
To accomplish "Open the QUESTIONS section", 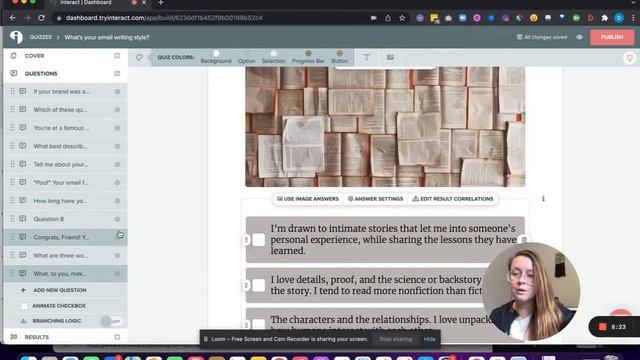I will pos(41,73).
